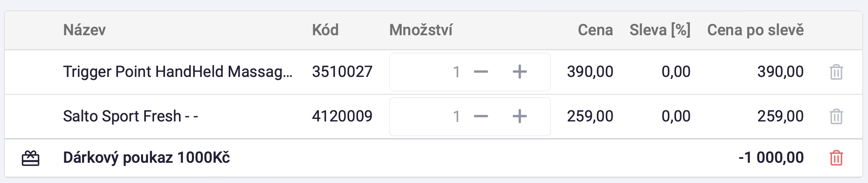This screenshot has width=868, height=183.
Task: Click the gift card icon beside Dárkový poukaz
Action: point(30,158)
